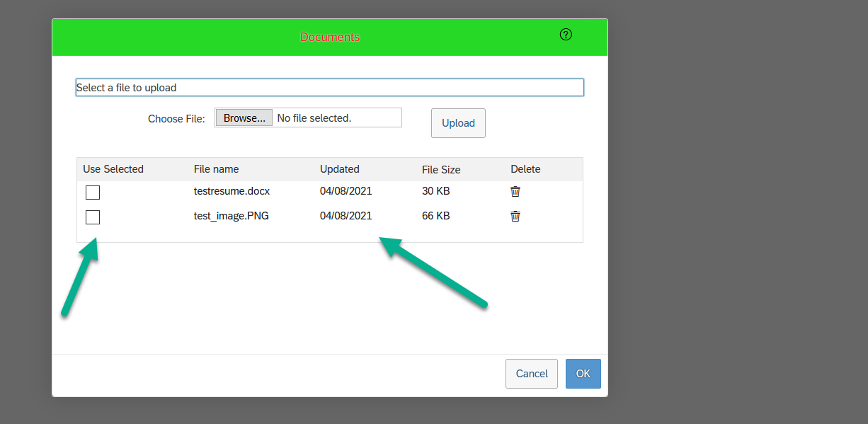Tick the Use Selected checkbox for testresume.docx
868x424 pixels.
(x=93, y=193)
